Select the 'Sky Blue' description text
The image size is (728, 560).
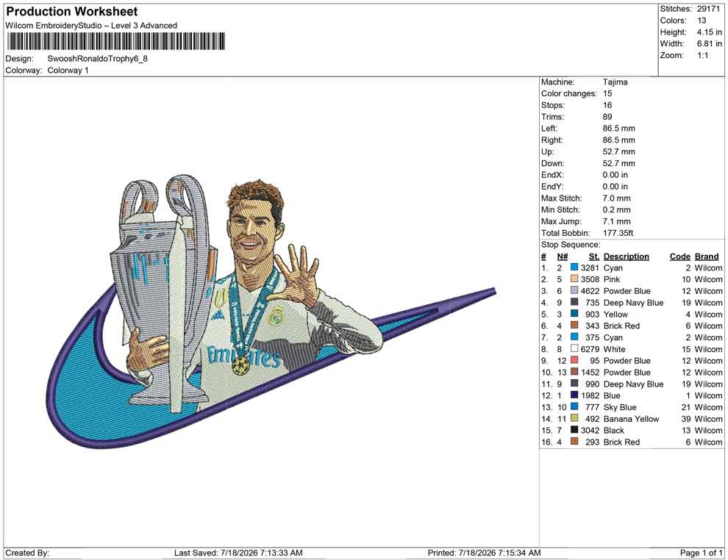point(620,407)
